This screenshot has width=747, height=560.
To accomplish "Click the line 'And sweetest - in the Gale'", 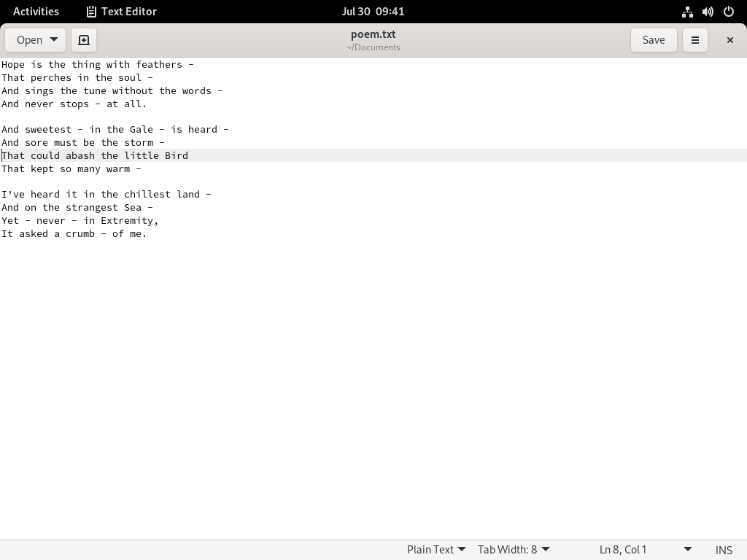I will (115, 130).
